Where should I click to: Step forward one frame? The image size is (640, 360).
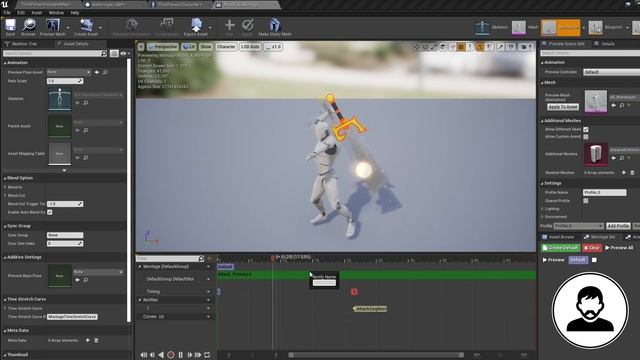point(189,355)
